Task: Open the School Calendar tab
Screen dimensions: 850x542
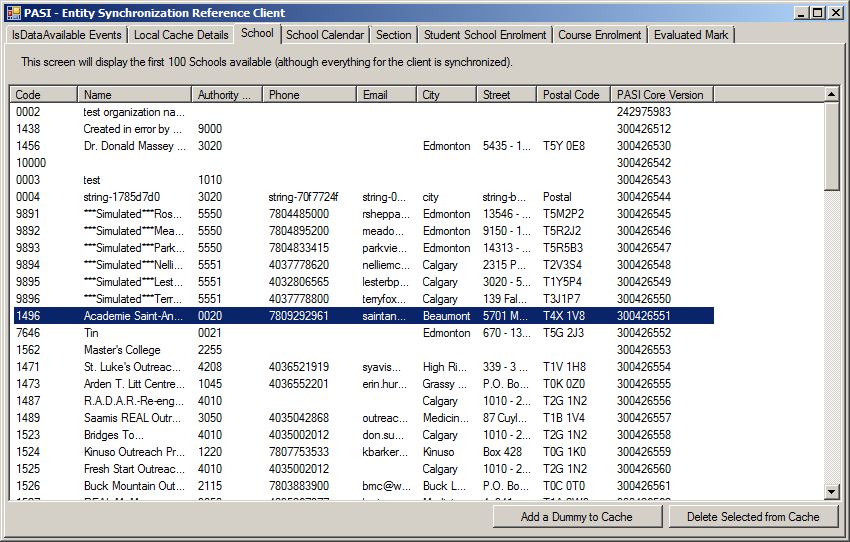Action: (x=324, y=35)
